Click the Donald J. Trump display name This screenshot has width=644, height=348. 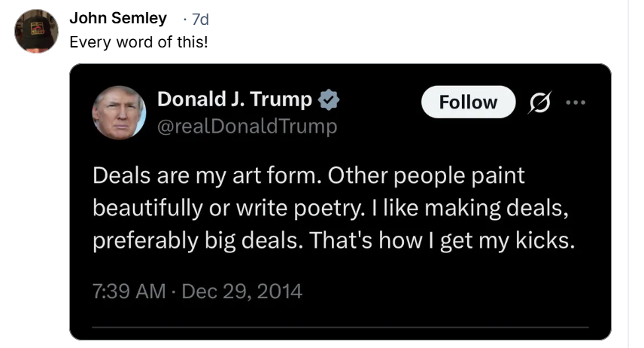pyautogui.click(x=234, y=99)
